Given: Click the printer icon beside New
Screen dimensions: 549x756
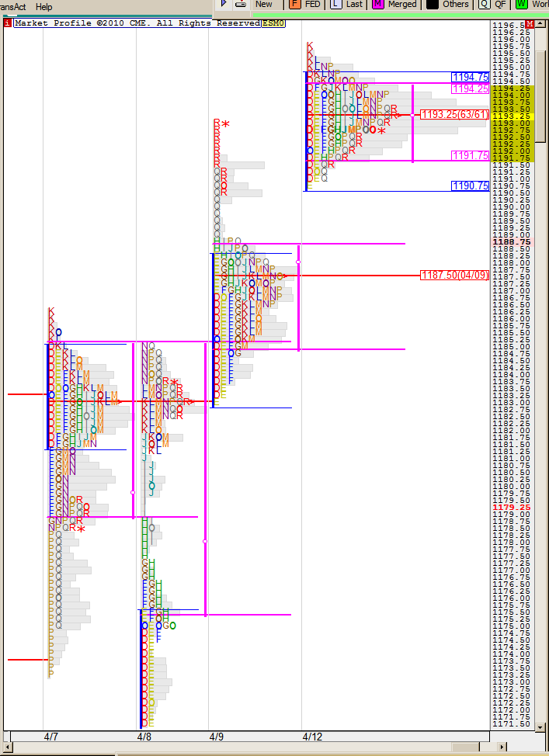Looking at the screenshot, I should [x=241, y=4].
